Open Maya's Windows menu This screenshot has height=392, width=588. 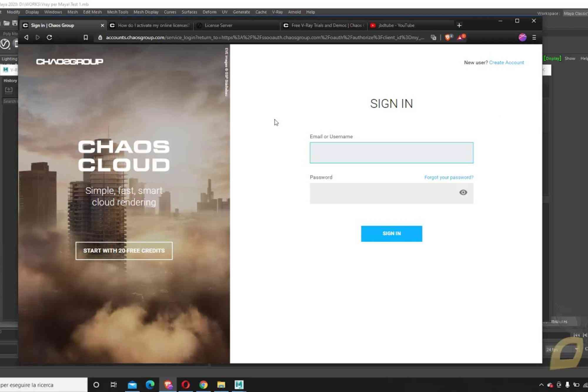[53, 12]
